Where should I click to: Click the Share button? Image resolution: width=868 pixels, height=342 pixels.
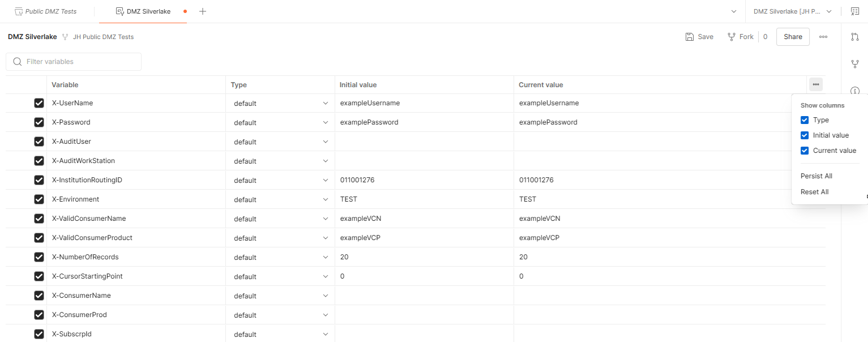792,36
